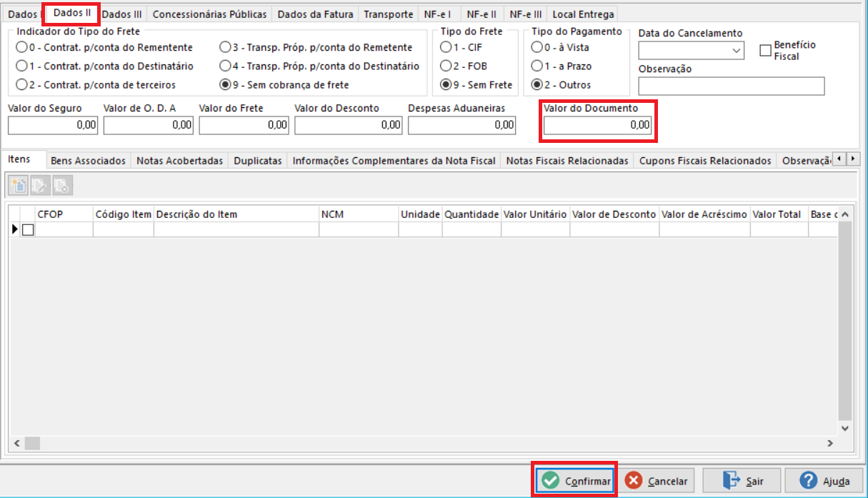Open the Cupons Fiscais Relacionados tab
Screen dimensions: 868x498
[705, 161]
